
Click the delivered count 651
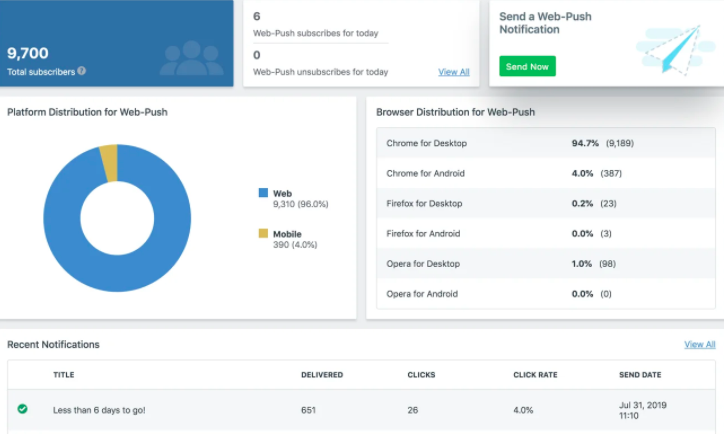click(x=308, y=410)
